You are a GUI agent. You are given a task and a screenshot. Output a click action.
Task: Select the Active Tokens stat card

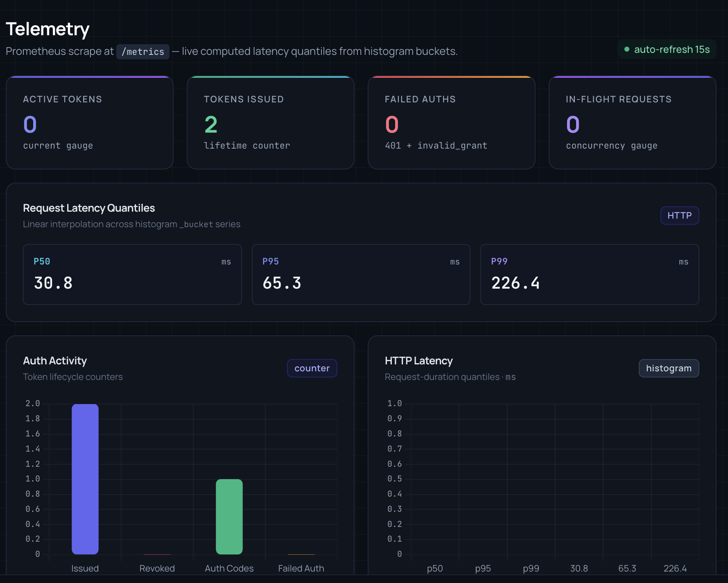[x=90, y=122]
